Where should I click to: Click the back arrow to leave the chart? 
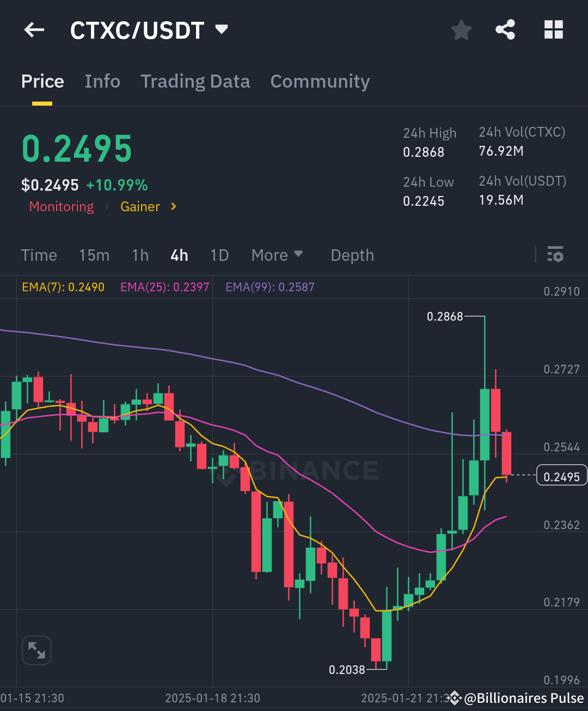coord(34,30)
